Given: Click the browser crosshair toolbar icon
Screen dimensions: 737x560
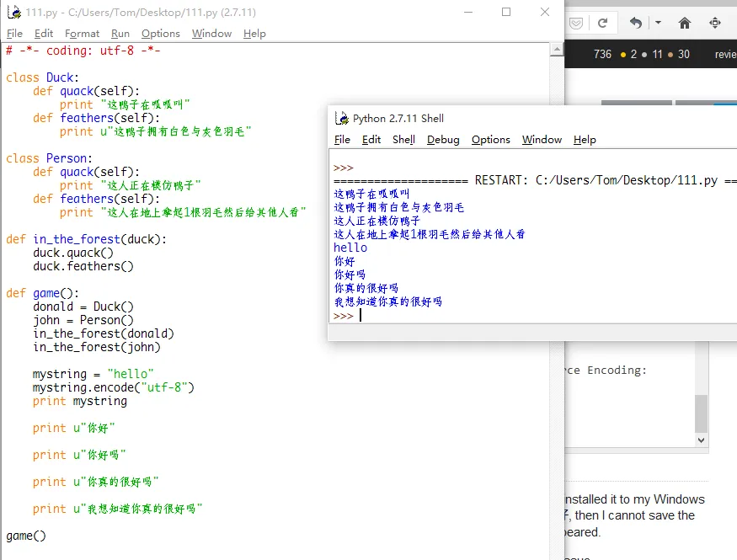Looking at the screenshot, I should tap(715, 23).
